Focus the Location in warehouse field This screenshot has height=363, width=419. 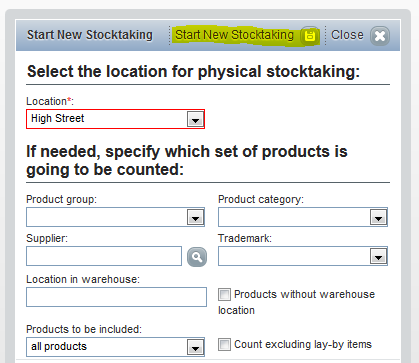coord(116,297)
